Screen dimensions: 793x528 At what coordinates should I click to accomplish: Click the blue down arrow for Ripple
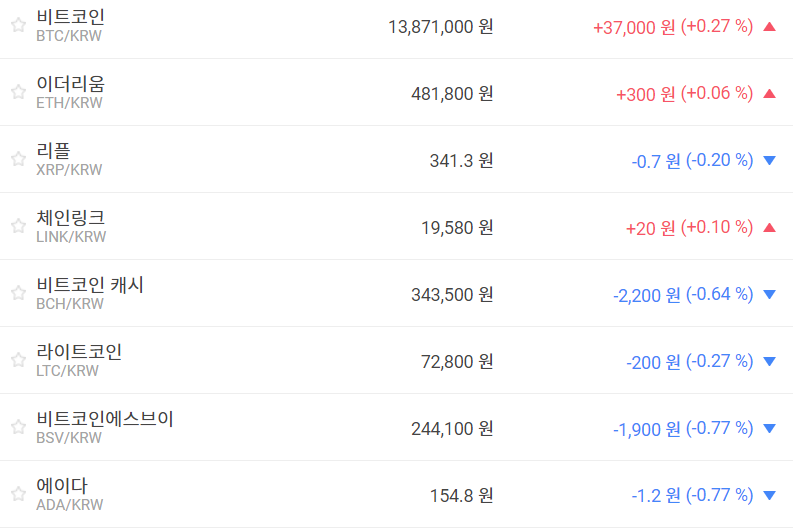pyautogui.click(x=769, y=160)
